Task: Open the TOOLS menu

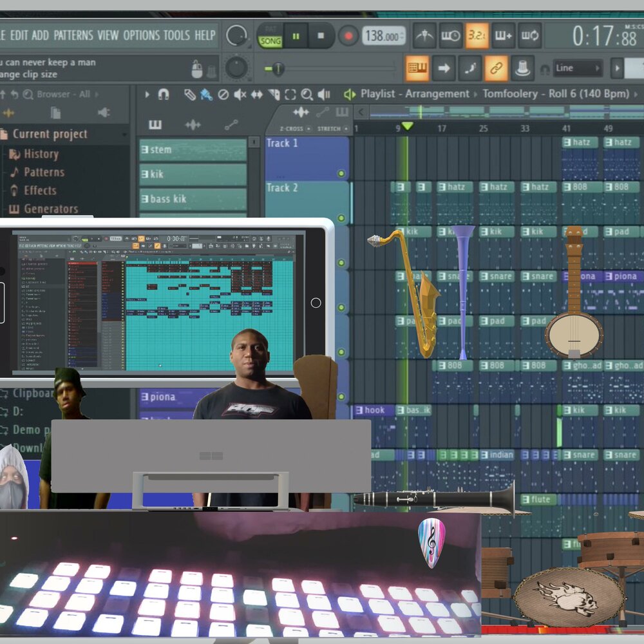Action: 176,35
